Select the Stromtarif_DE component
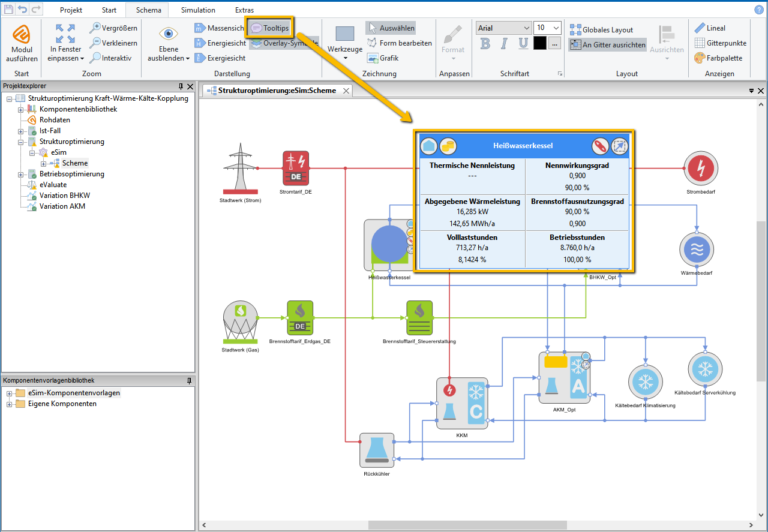 pos(296,169)
